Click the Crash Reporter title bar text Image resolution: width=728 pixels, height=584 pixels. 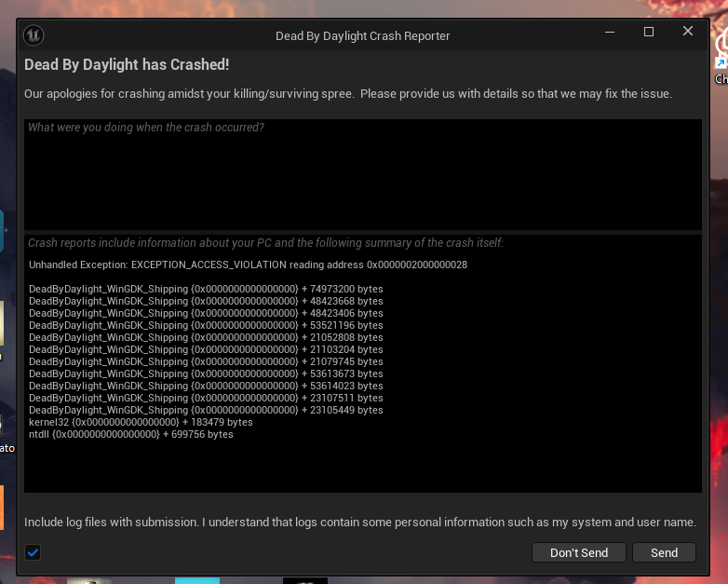click(363, 36)
